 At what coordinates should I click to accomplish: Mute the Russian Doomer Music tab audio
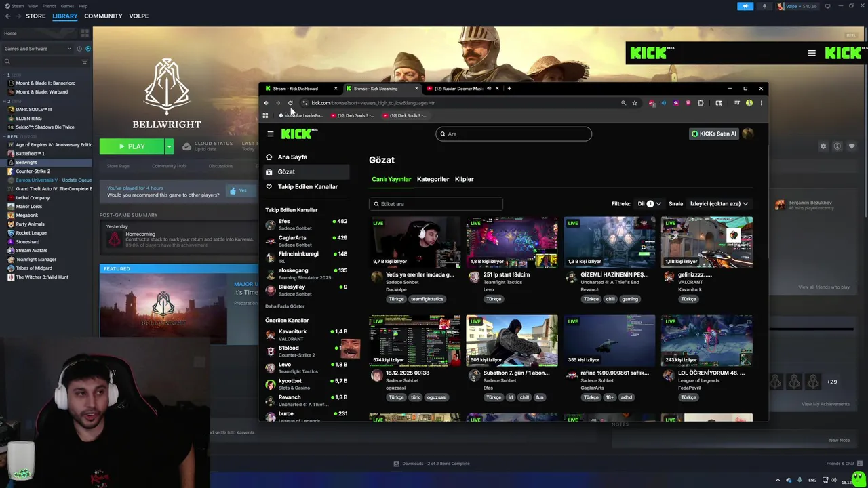point(489,88)
